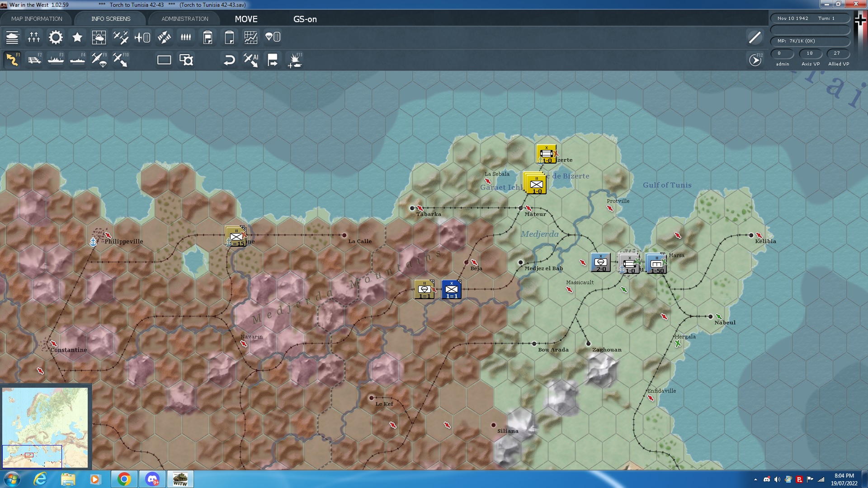Click the flag with arrow icon
The image size is (868, 488).
tap(273, 60)
